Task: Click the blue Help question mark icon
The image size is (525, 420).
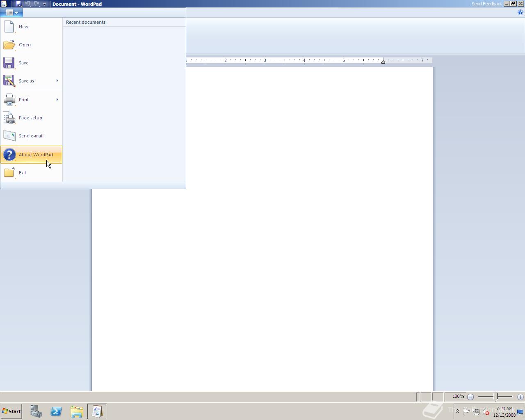Action: pyautogui.click(x=520, y=13)
